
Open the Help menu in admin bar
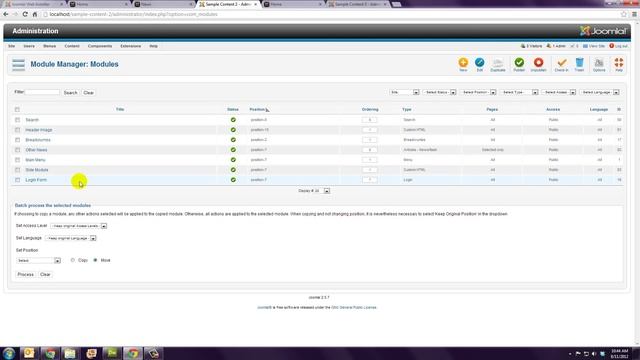153,46
